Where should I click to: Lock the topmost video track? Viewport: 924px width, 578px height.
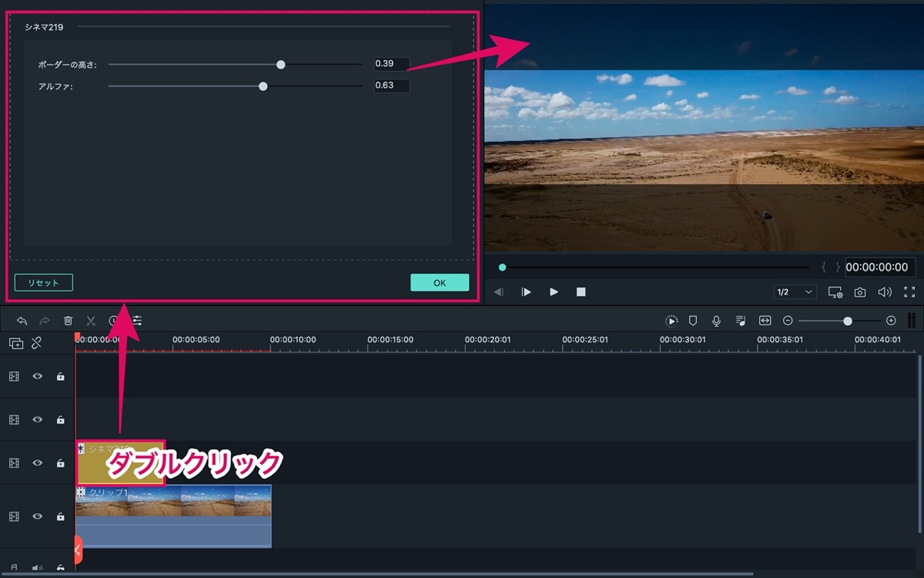pos(60,377)
